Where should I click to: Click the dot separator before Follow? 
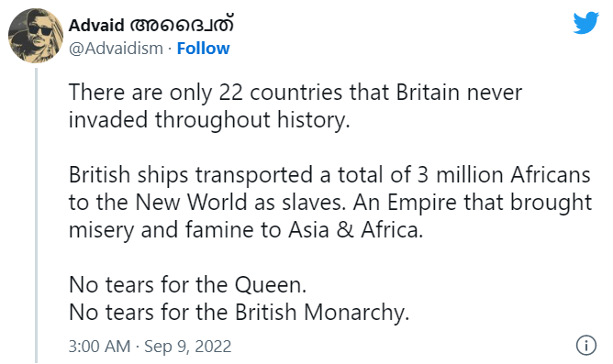[170, 49]
